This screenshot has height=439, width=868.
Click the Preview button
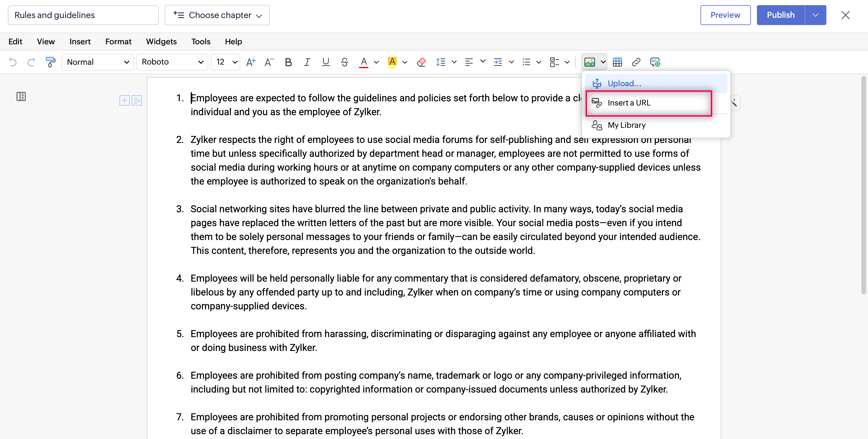pos(725,15)
